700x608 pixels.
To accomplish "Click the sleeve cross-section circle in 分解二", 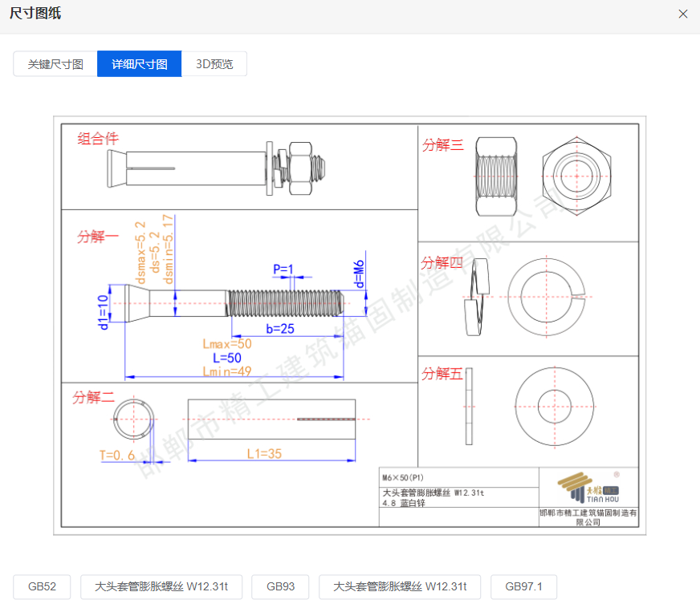I will point(132,420).
